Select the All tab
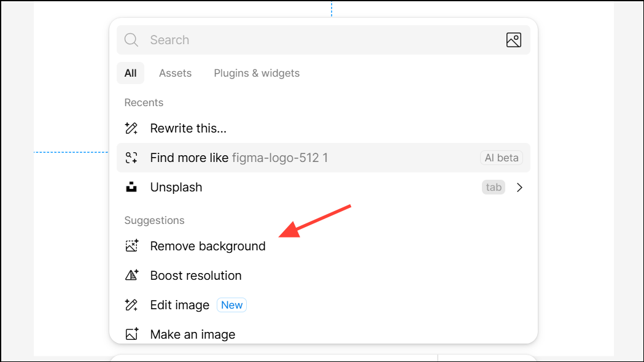 coord(130,73)
